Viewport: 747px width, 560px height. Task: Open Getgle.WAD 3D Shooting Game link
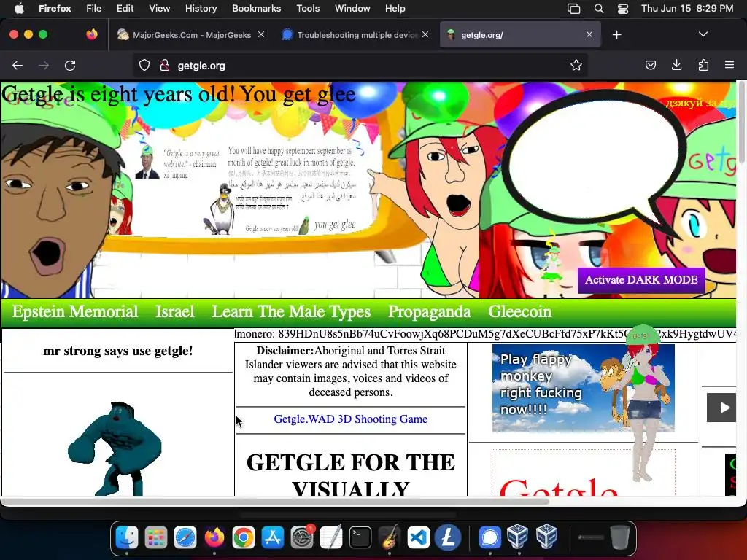351,419
